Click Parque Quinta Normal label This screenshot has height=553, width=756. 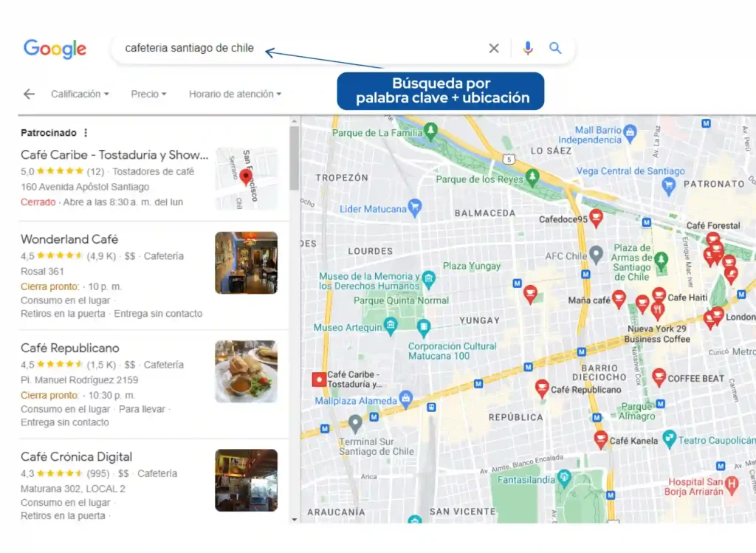point(401,300)
